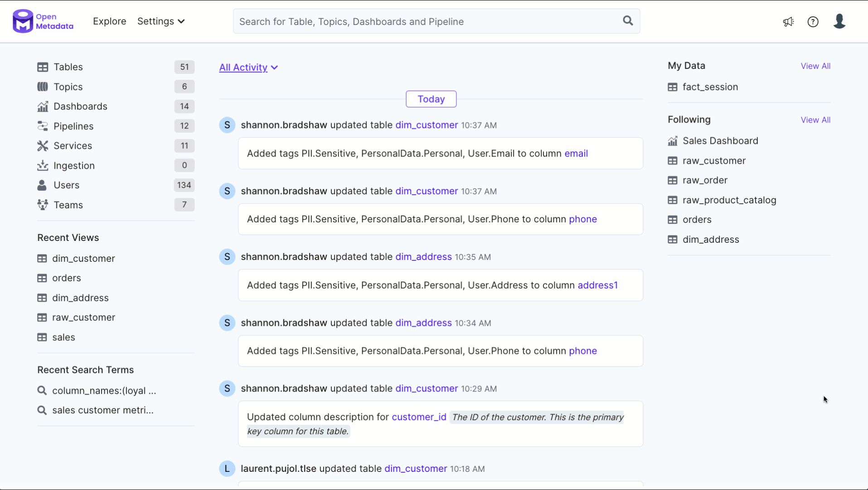Select Tables in the left sidebar
The image size is (868, 490).
click(68, 67)
